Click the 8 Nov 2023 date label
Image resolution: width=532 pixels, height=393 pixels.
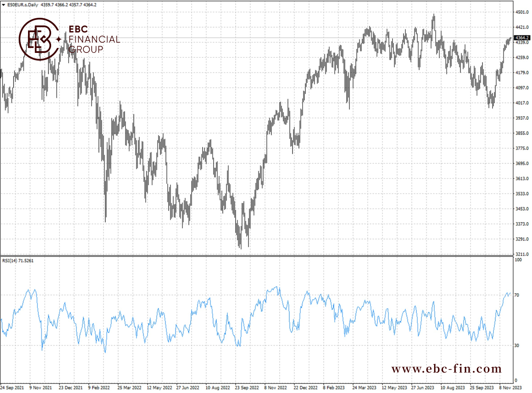point(511,388)
